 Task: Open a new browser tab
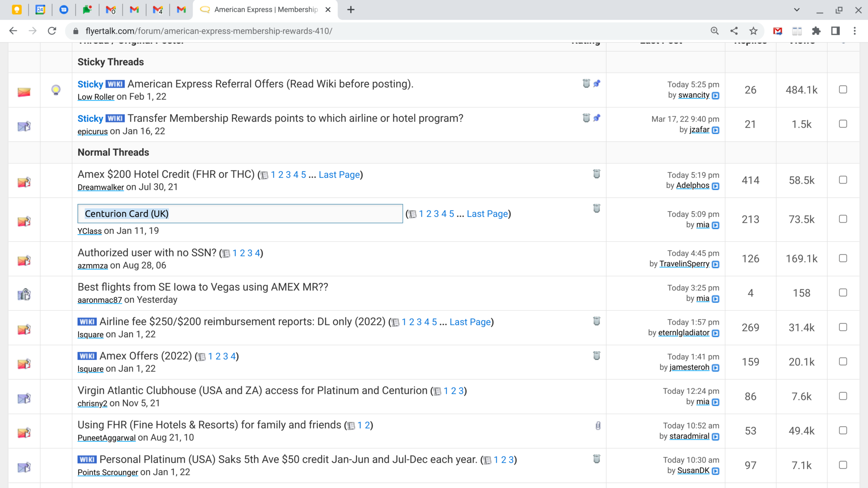click(x=351, y=10)
